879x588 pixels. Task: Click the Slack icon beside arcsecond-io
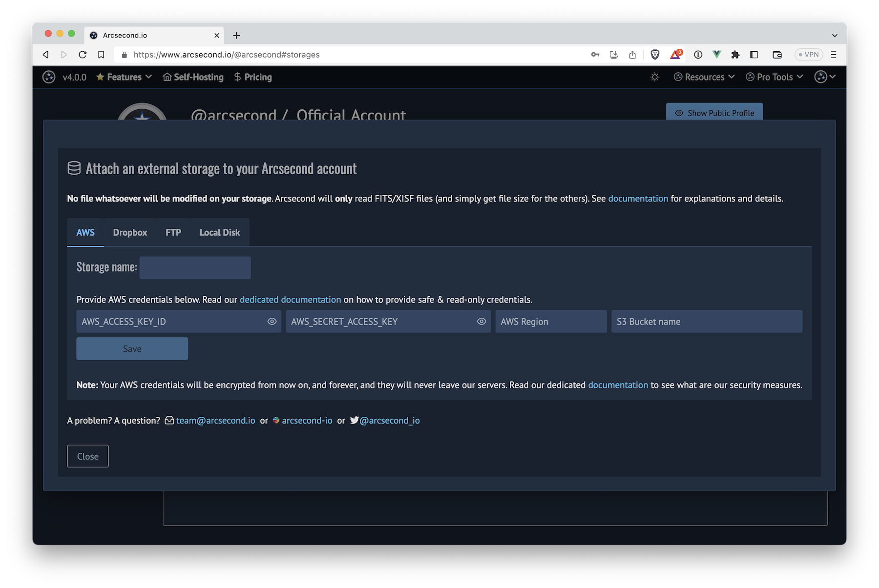click(x=276, y=420)
